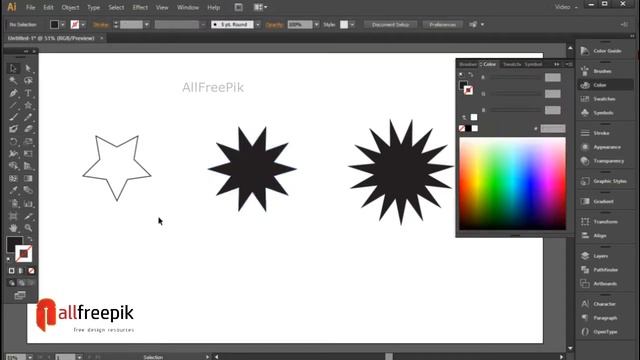Activate Stroke box in Color panel

[468, 90]
